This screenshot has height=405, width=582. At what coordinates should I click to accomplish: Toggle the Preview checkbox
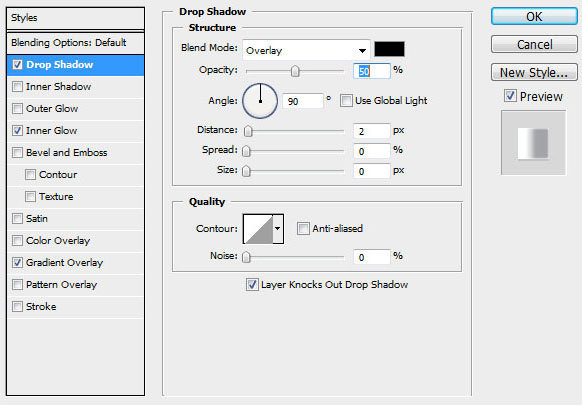tap(510, 96)
